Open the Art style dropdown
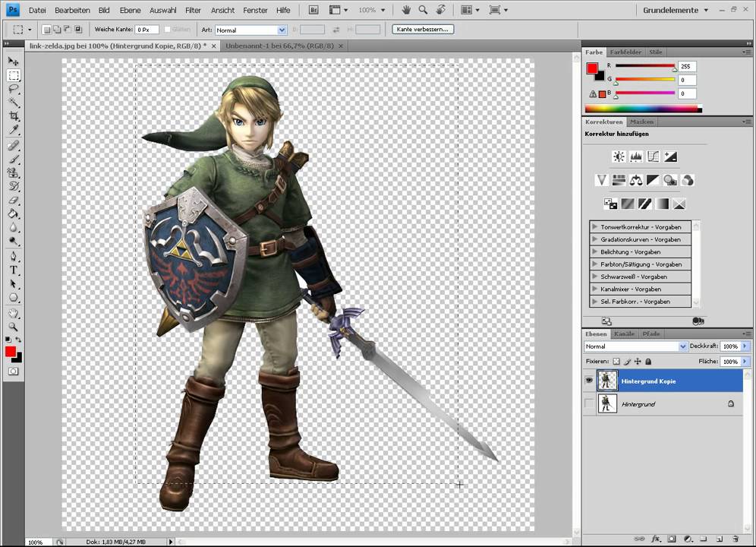756x547 pixels. click(x=282, y=30)
